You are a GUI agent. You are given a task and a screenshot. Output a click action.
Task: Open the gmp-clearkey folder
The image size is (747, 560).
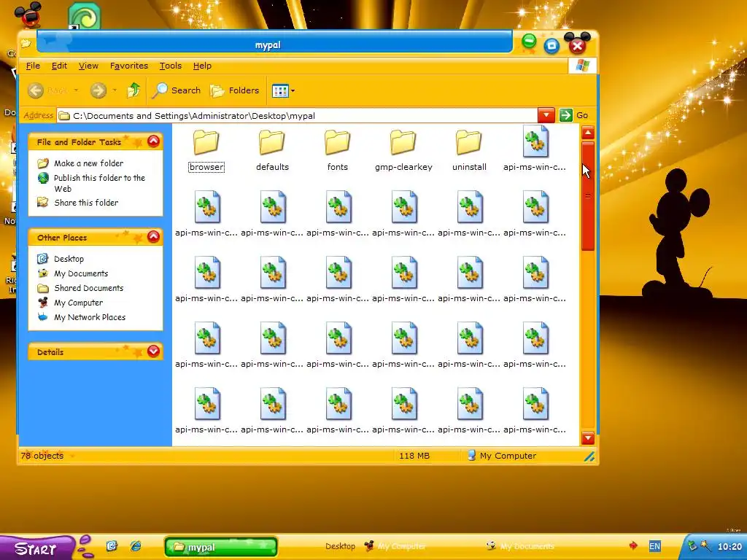pyautogui.click(x=403, y=150)
